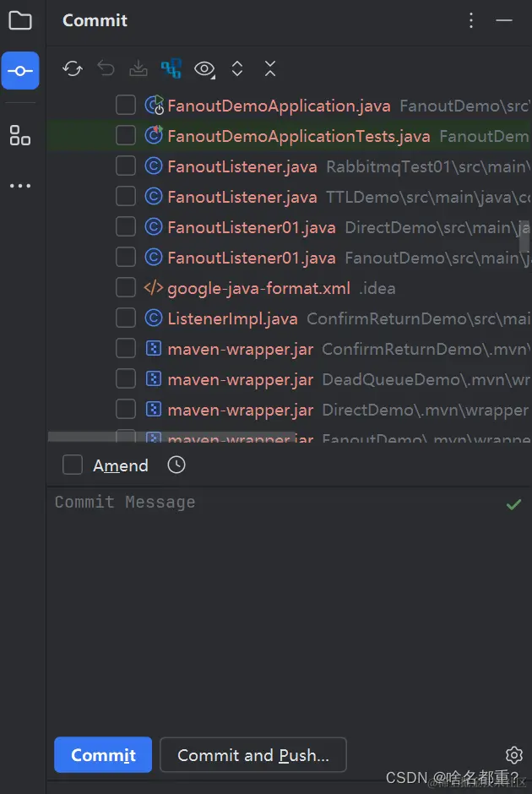
Task: Click FanoutListener.java RabbitmqTest01 class icon
Action: 154,166
